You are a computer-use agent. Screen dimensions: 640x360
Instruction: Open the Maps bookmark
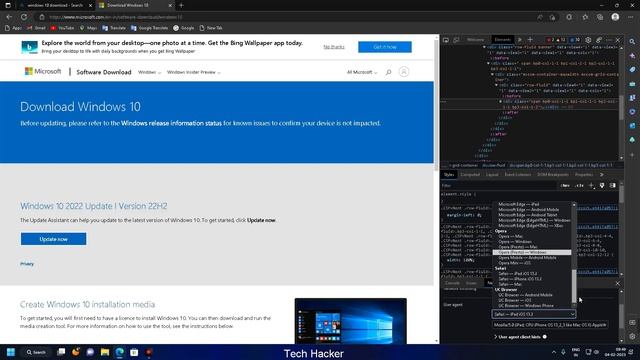coord(88,28)
